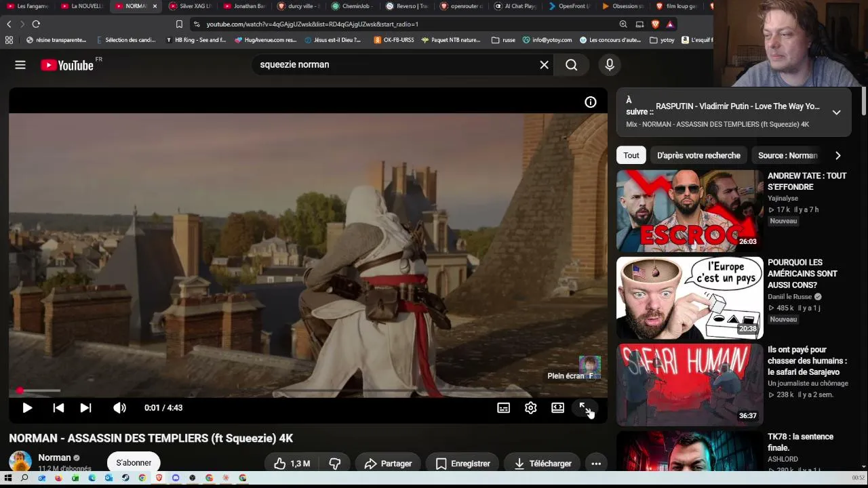868x488 pixels.
Task: Save the video with Enregistrer
Action: point(462,464)
